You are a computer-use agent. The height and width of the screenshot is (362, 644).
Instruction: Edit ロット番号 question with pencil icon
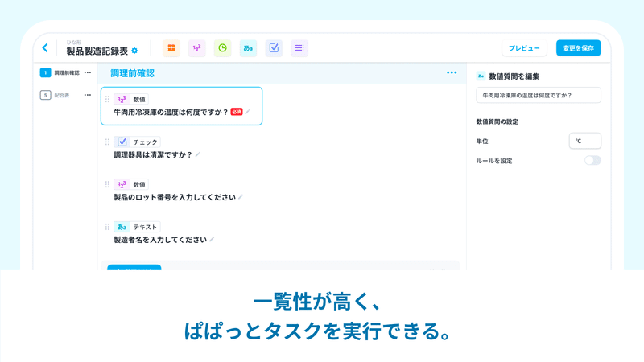pos(241,197)
